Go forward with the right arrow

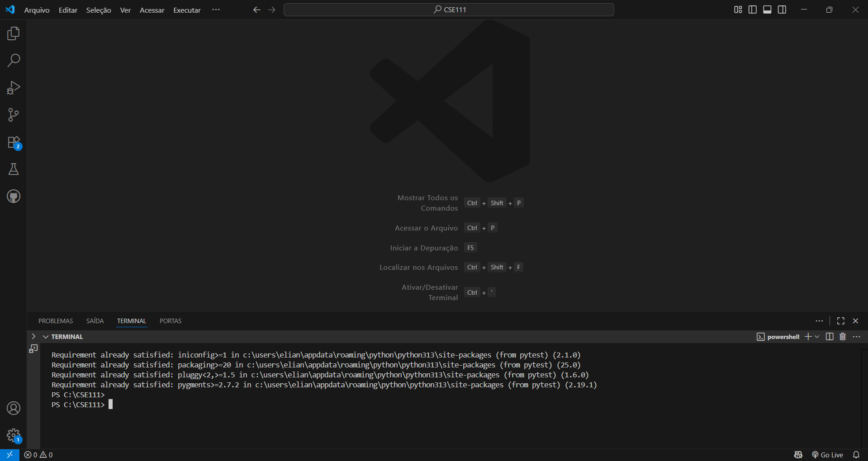pyautogui.click(x=272, y=9)
